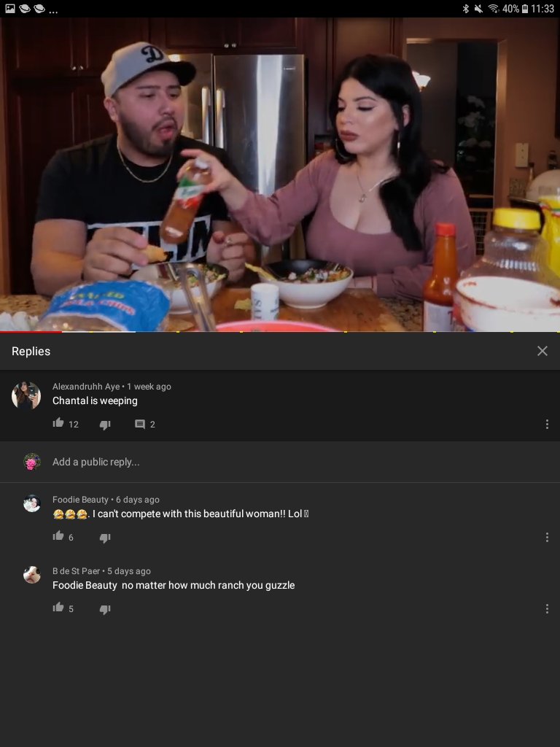Like Foodie Beauty's reply
The height and width of the screenshot is (747, 560).
(58, 536)
